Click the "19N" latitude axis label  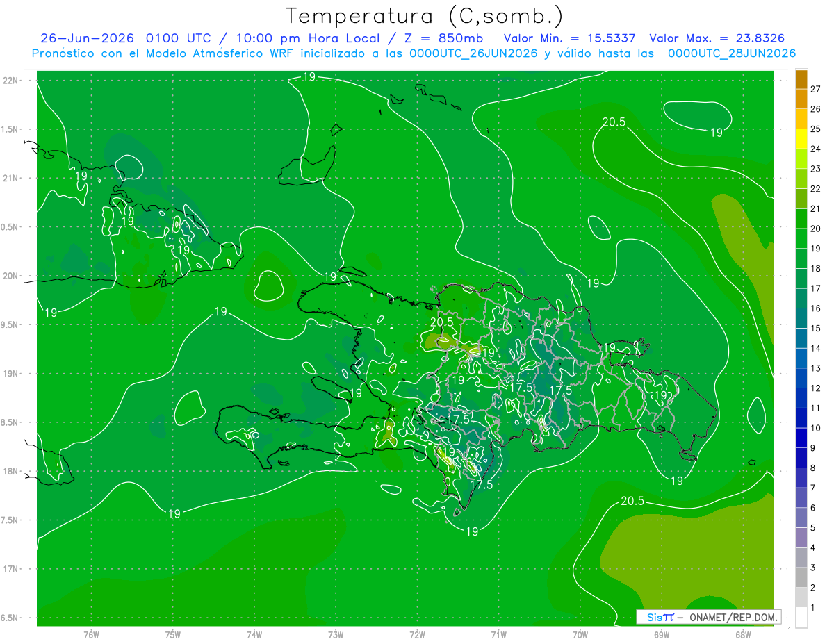point(10,374)
